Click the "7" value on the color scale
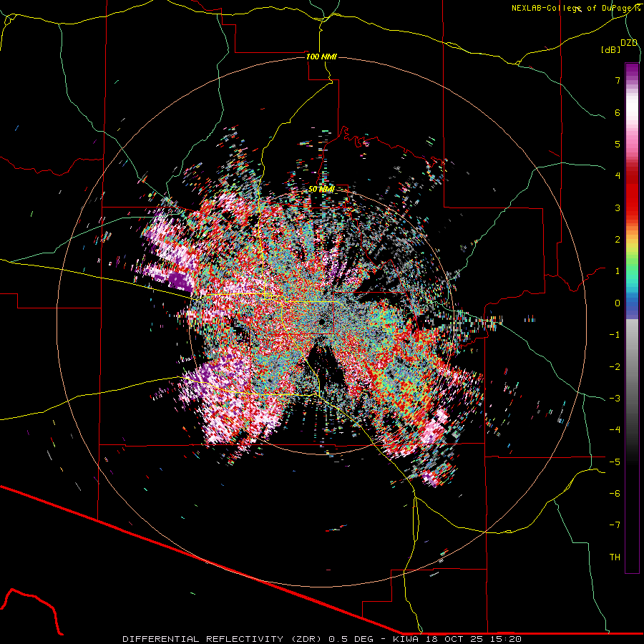 618,80
